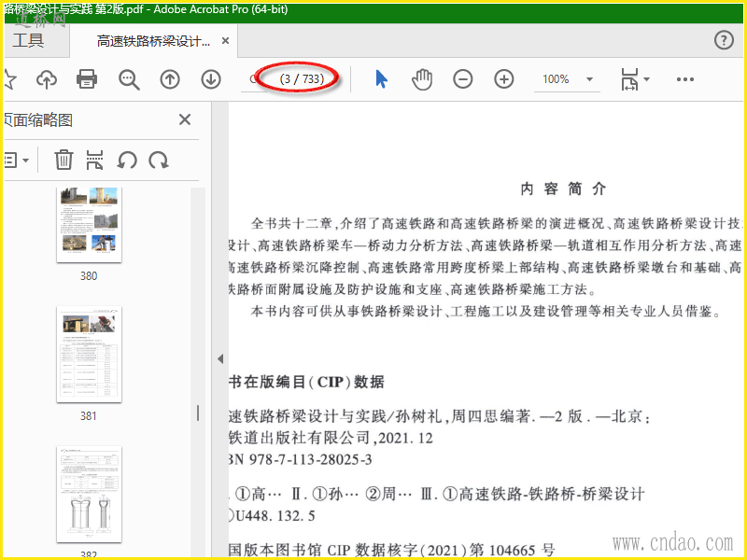Close the 高速铁路桥梁设计 document tab
Image resolution: width=747 pixels, height=560 pixels.
(x=225, y=41)
